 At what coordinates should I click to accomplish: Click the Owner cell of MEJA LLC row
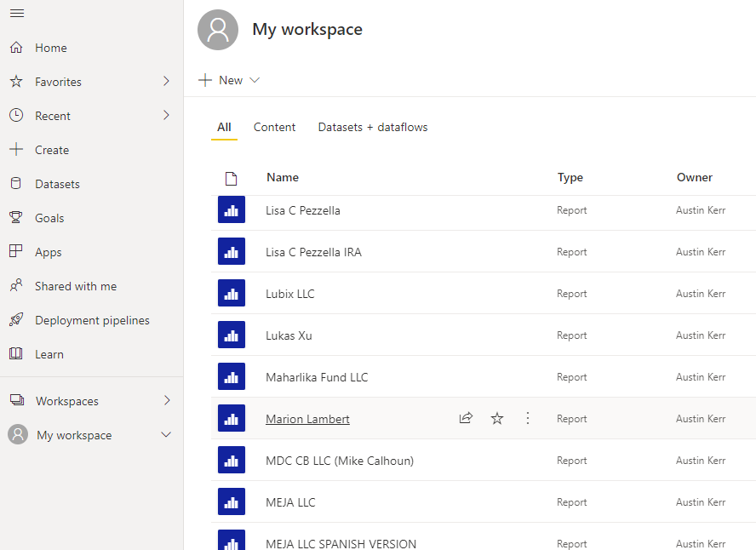[701, 501]
